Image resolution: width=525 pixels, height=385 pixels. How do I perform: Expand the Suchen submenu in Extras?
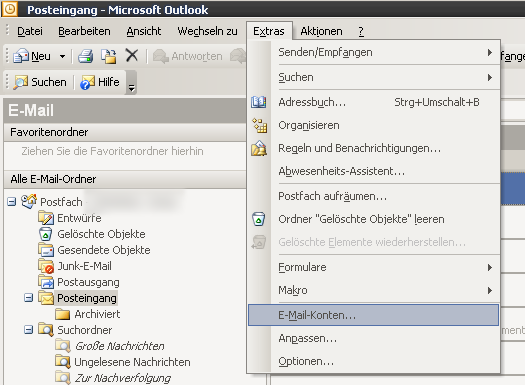pyautogui.click(x=490, y=78)
